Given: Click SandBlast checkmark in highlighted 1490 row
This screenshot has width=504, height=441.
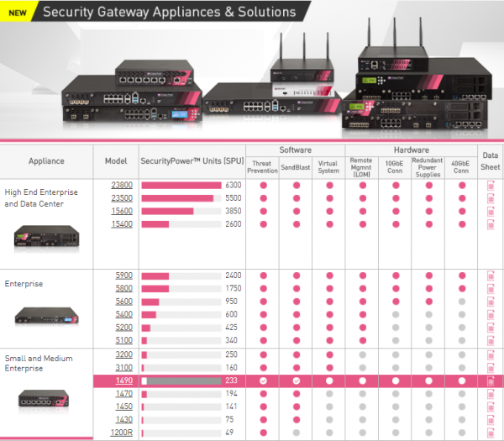Looking at the screenshot, I should [x=296, y=381].
